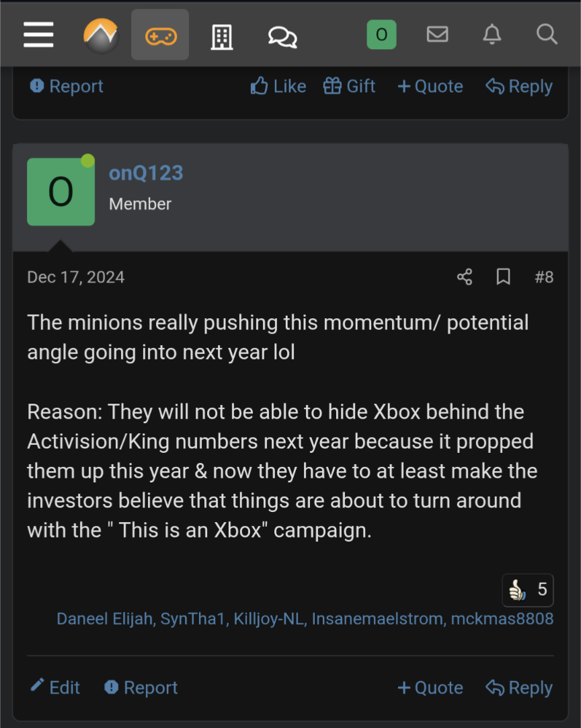Edit your post

pos(54,687)
